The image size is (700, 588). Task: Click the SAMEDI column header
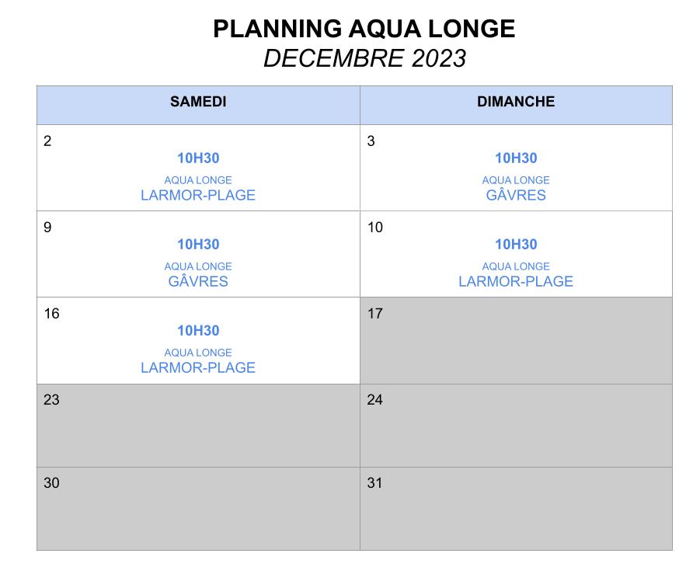coord(198,102)
